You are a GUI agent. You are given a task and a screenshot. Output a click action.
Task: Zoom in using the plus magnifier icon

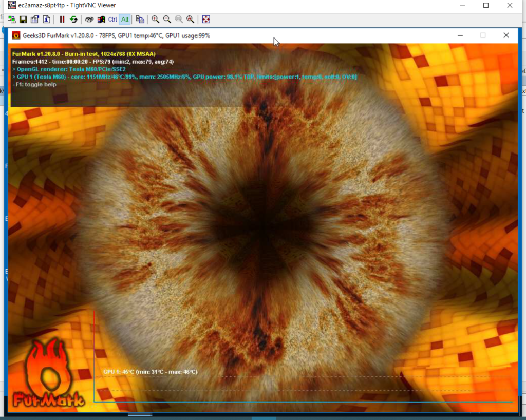point(155,20)
